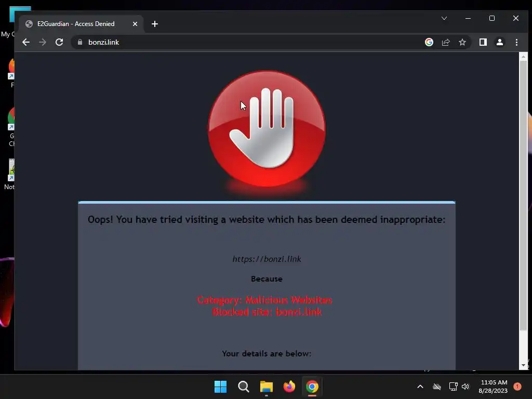Click the forward navigation arrow
This screenshot has height=399, width=532.
click(x=43, y=42)
